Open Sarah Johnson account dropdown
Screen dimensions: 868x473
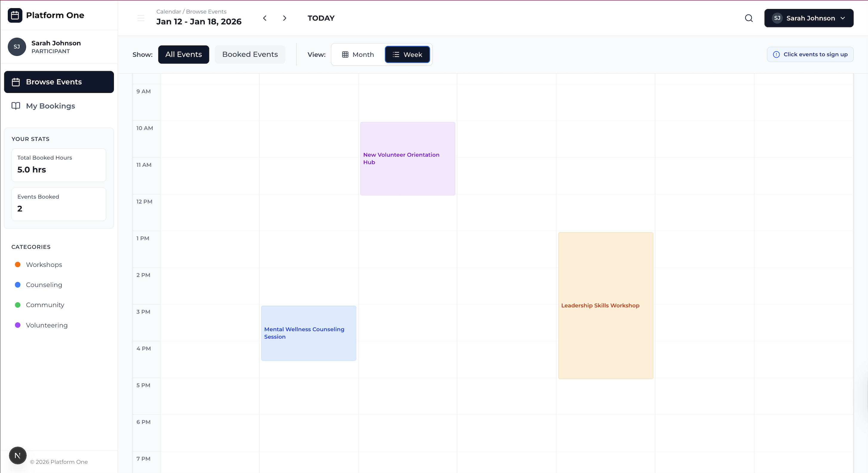(808, 18)
